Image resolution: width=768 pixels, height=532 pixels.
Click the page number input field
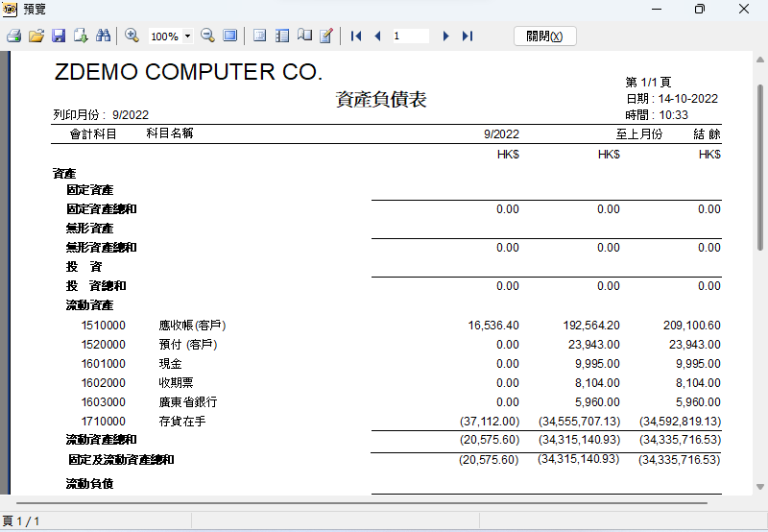tap(411, 36)
